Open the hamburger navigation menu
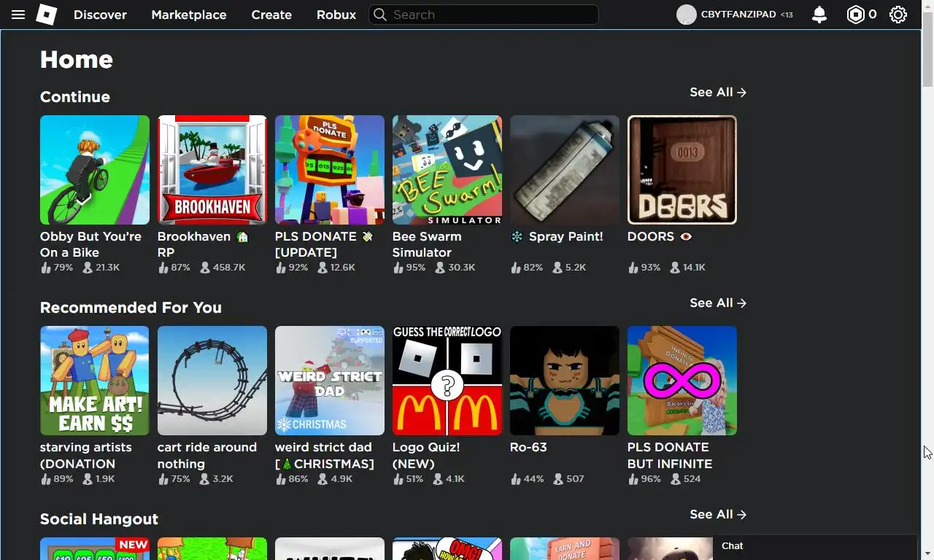Viewport: 934px width, 560px height. [x=18, y=15]
